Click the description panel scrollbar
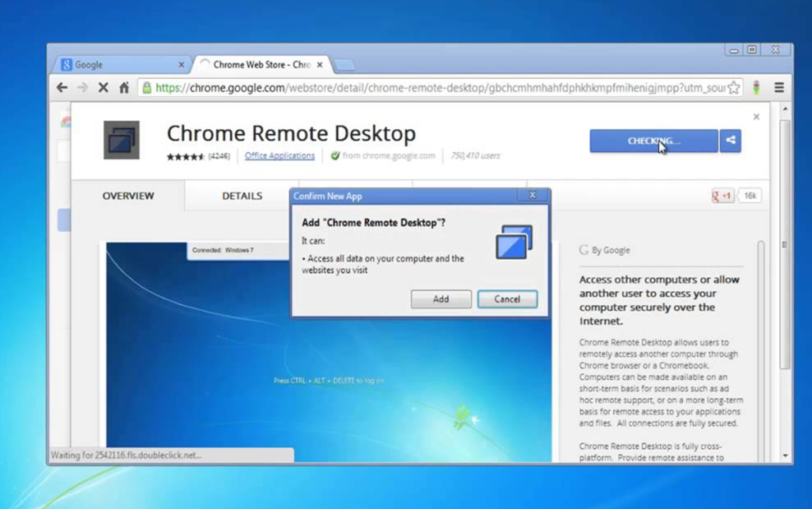 coord(761,350)
